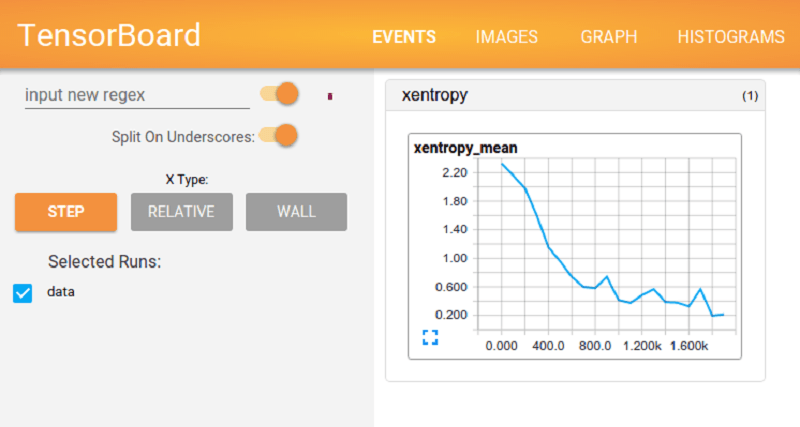Click the input new regex field
Screen dimensions: 800x427
136,95
